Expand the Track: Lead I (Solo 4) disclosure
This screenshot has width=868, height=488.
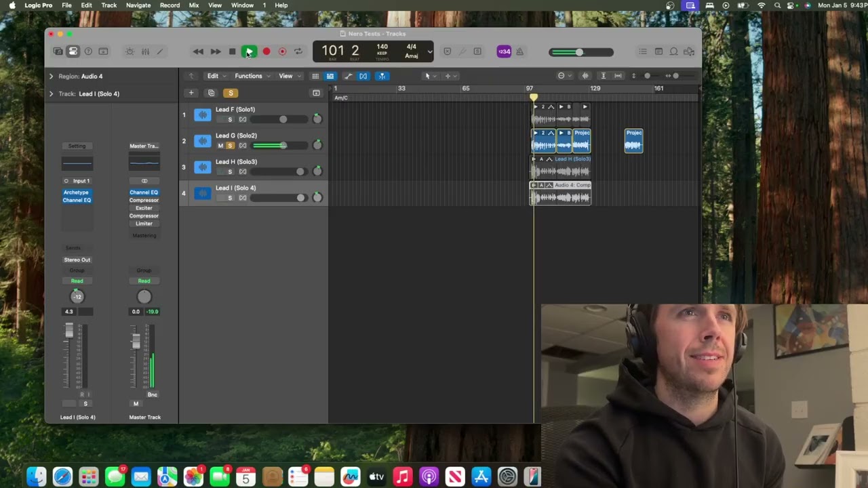(x=51, y=94)
